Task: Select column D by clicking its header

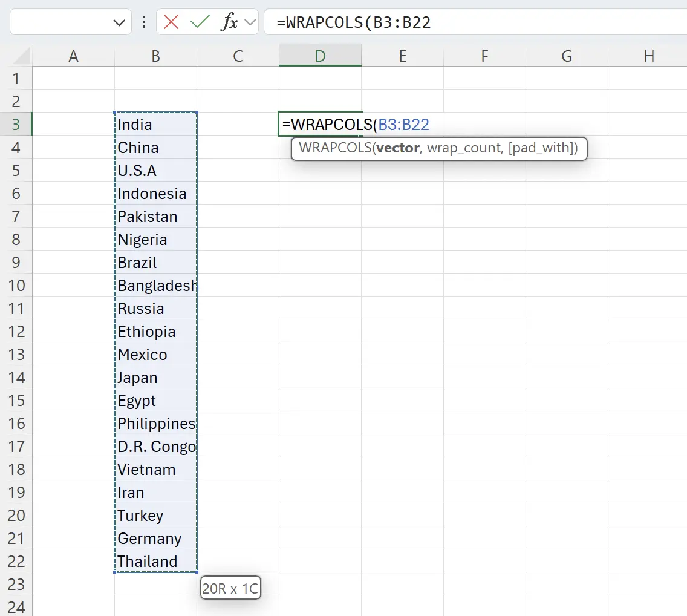Action: (319, 55)
